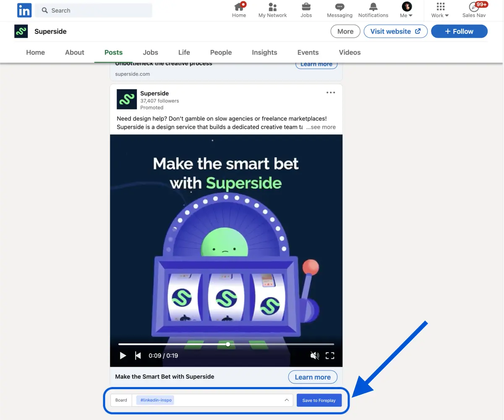Click the Superside avatar in the post

(x=127, y=99)
